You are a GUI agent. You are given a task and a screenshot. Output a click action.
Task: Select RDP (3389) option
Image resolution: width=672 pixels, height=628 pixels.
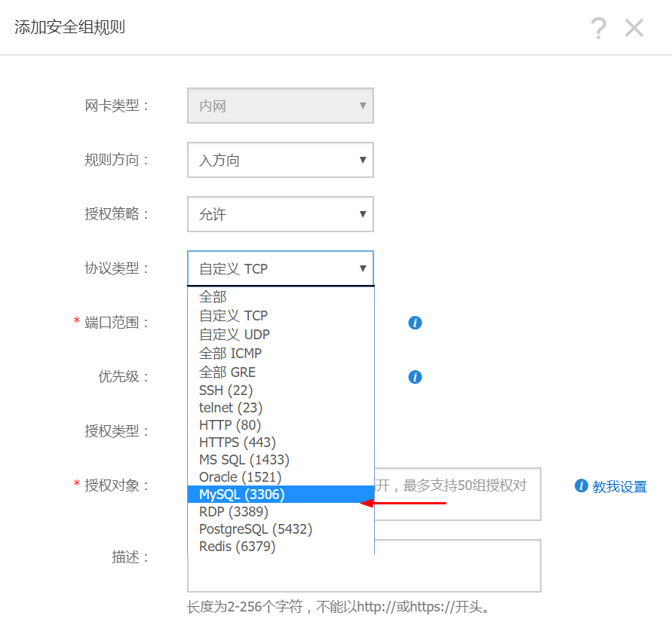(281, 511)
